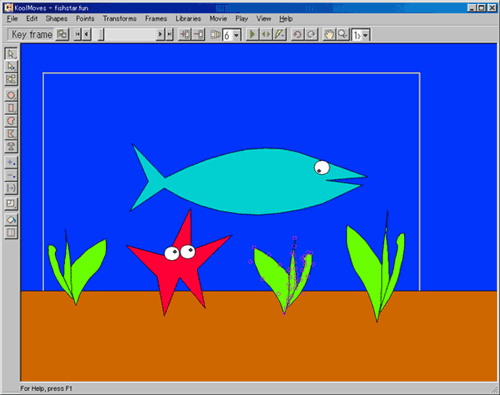Click the tweens icon left of number box
The height and width of the screenshot is (395, 500).
coord(215,34)
